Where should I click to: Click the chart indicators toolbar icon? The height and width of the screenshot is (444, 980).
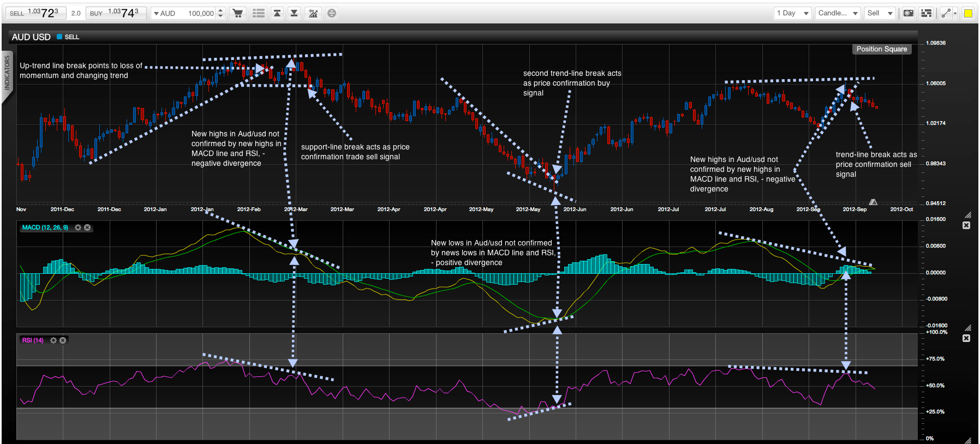[313, 13]
